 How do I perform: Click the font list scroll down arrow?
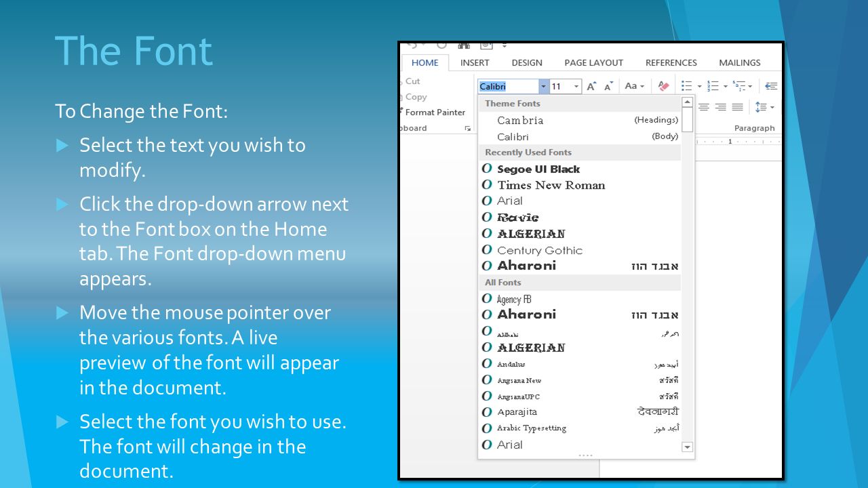click(687, 447)
